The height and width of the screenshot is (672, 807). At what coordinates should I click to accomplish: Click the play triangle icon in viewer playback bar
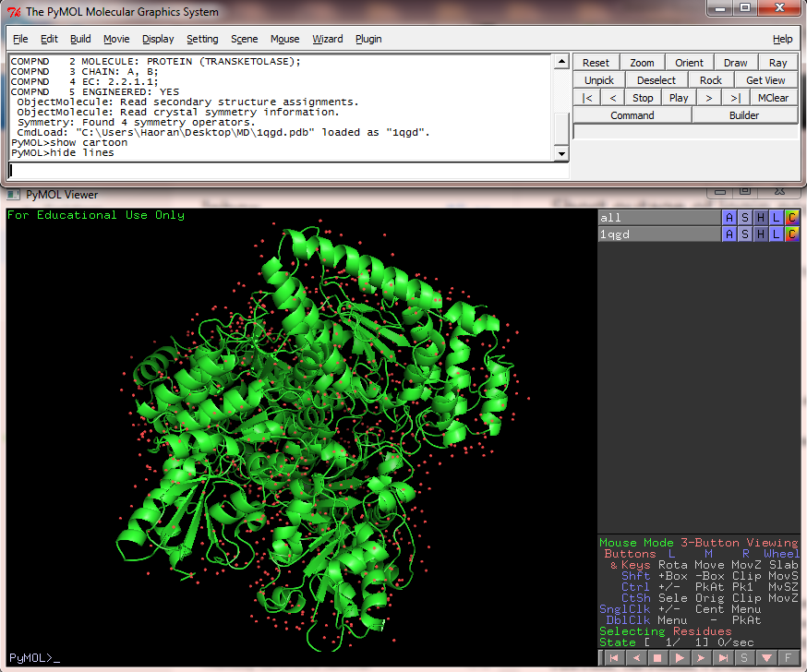pos(680,657)
